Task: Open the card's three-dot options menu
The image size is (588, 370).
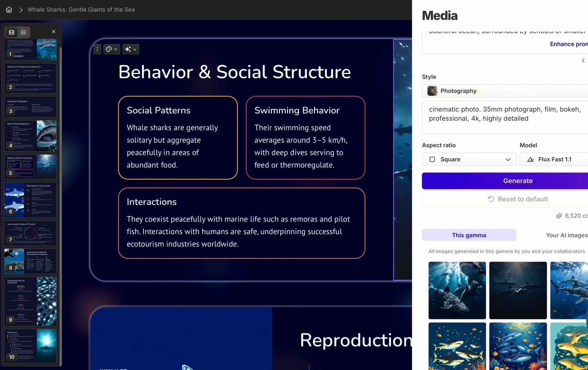Action: (97, 49)
